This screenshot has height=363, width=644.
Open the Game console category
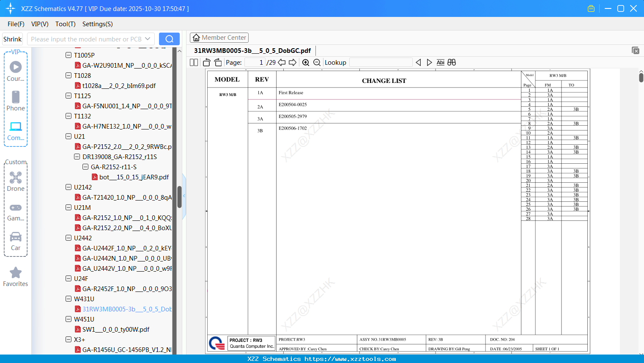click(x=16, y=212)
